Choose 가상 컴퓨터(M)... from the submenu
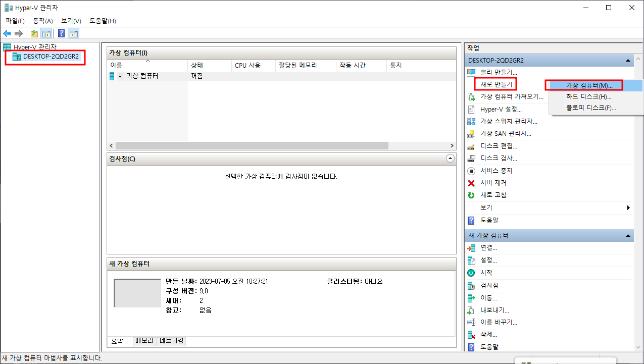The height and width of the screenshot is (364, 644). click(x=589, y=85)
